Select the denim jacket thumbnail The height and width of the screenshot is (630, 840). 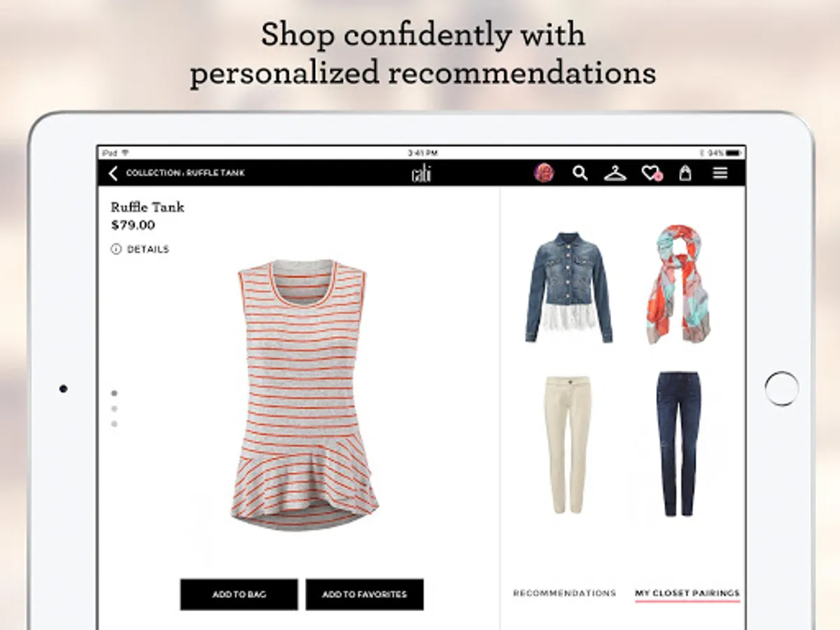tap(568, 287)
